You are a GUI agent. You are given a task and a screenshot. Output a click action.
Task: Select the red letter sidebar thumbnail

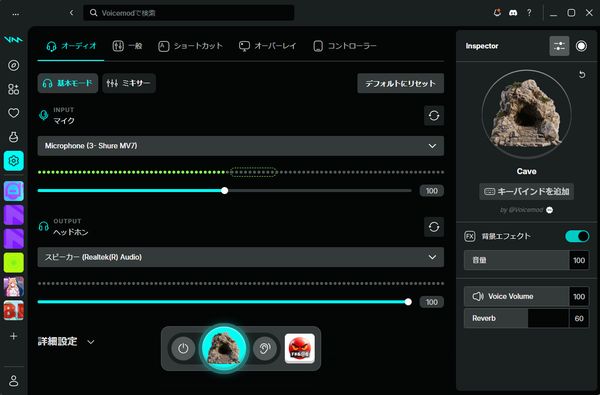click(x=13, y=310)
